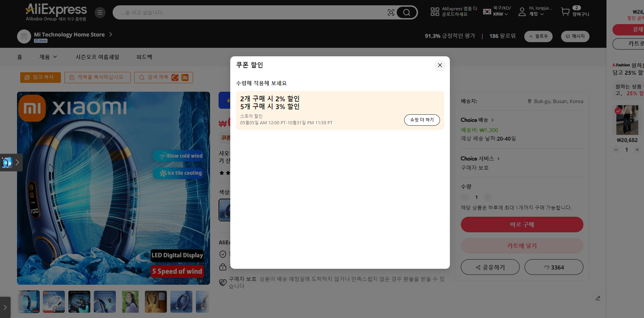The image size is (644, 318).
Task: Expand the bottom-left corner arrow tab
Action: coord(5,307)
